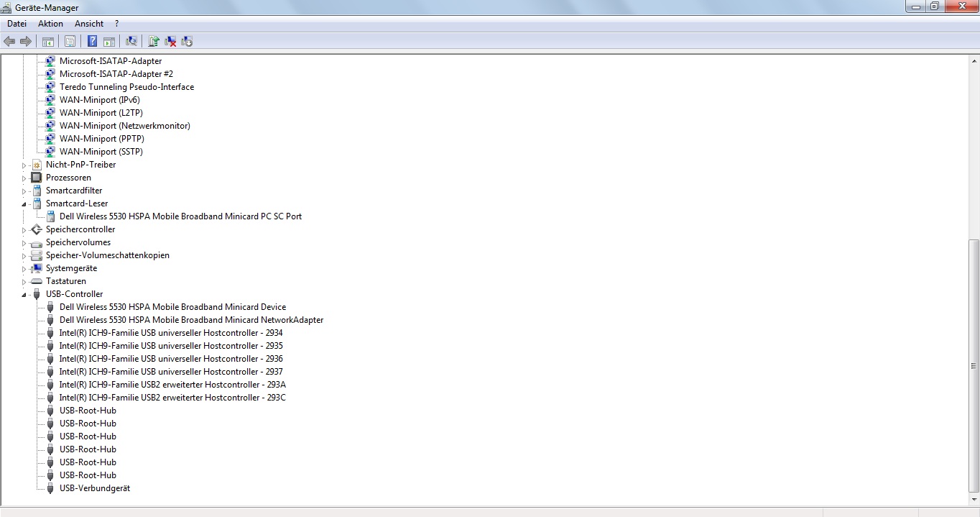Expand the Systemgeräte node
This screenshot has width=980, height=517.
click(x=24, y=268)
